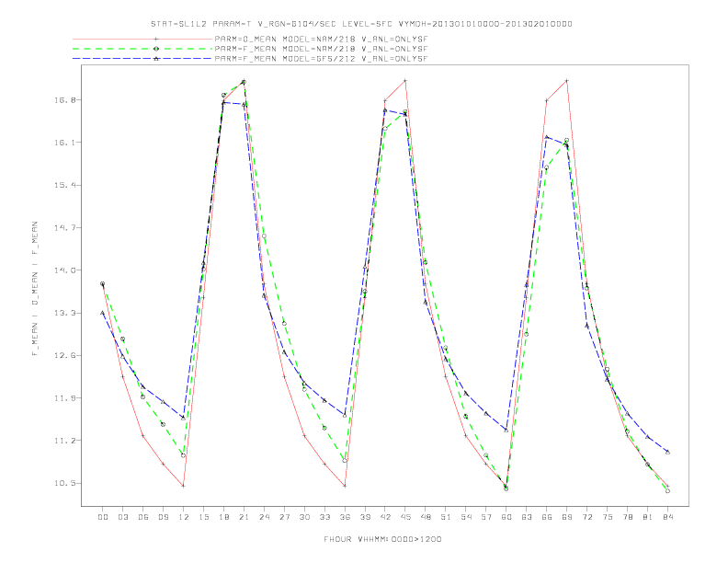Click x-axis forecast hour label 03
This screenshot has width=728, height=563.
122,517
